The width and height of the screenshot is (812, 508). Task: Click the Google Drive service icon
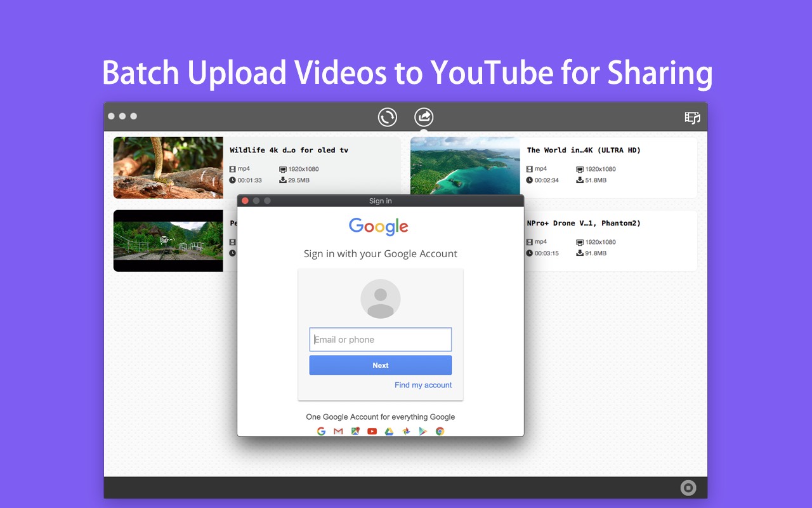389,431
